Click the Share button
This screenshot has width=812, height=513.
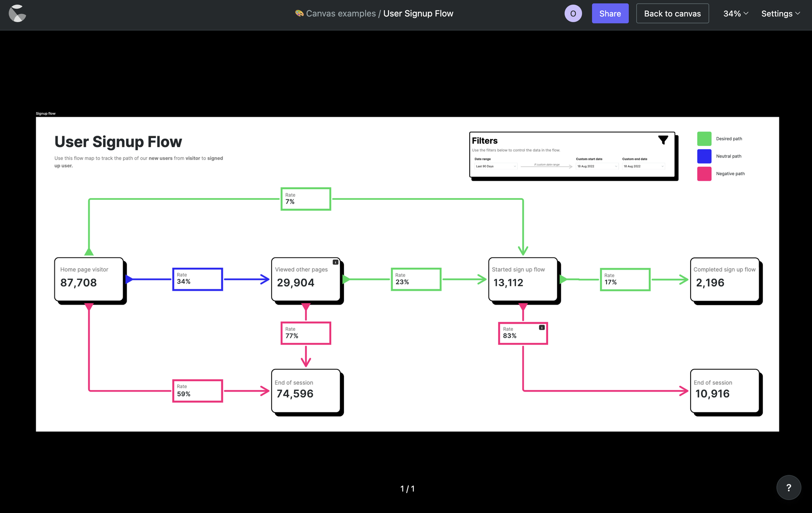click(x=610, y=13)
